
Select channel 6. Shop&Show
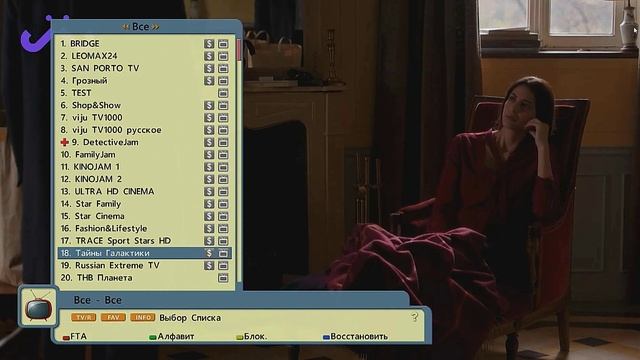(144, 105)
